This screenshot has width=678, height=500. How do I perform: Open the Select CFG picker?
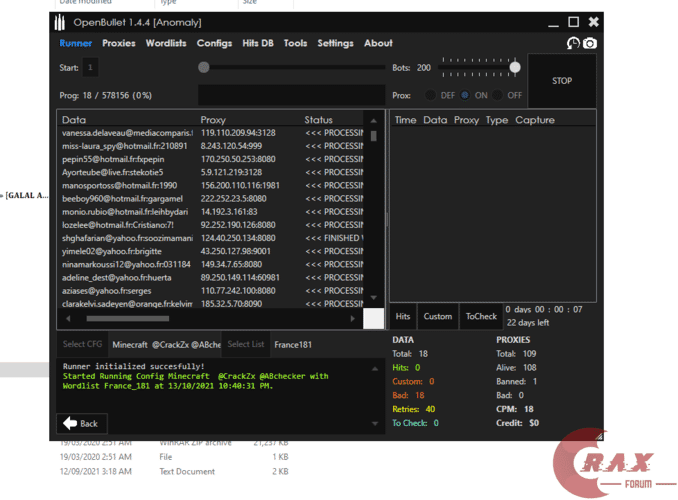[x=82, y=344]
